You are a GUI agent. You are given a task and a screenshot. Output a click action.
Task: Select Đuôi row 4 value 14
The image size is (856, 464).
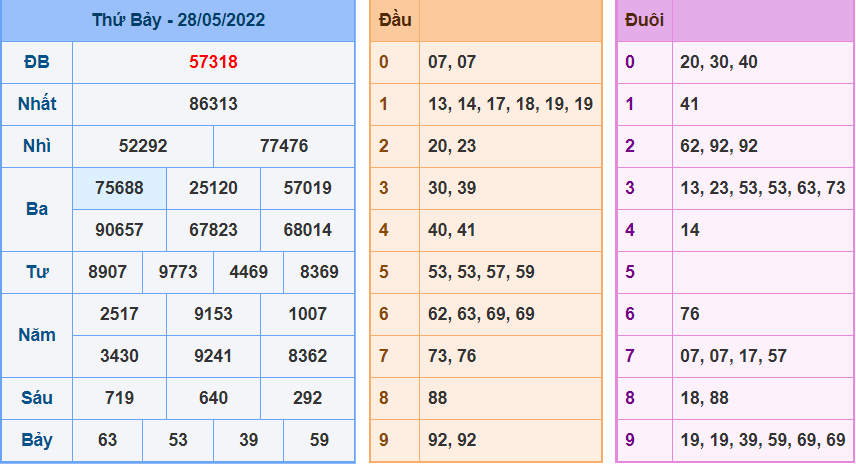tap(689, 230)
